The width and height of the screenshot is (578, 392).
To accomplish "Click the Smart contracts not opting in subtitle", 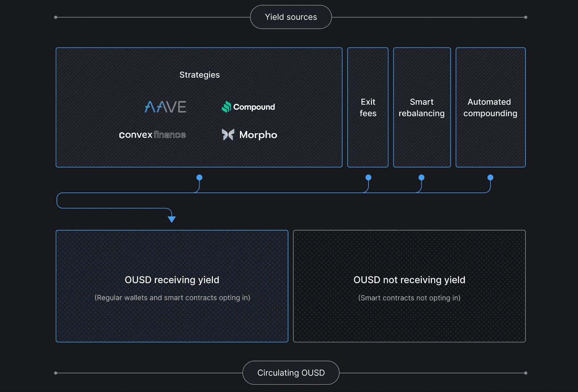I will pyautogui.click(x=409, y=298).
